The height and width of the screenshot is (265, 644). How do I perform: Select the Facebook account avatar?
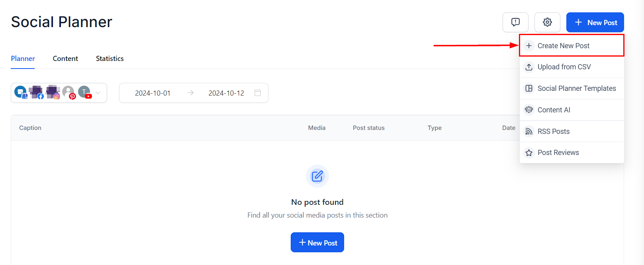point(36,92)
